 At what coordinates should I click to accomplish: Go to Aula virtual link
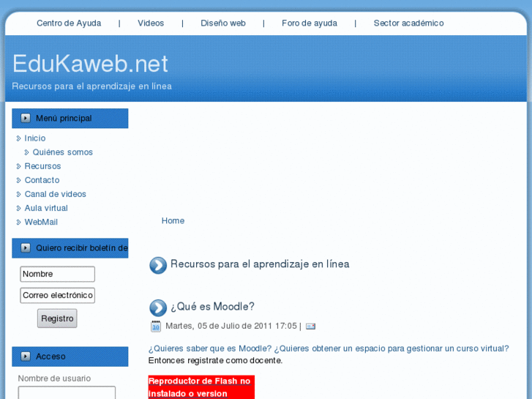point(46,208)
